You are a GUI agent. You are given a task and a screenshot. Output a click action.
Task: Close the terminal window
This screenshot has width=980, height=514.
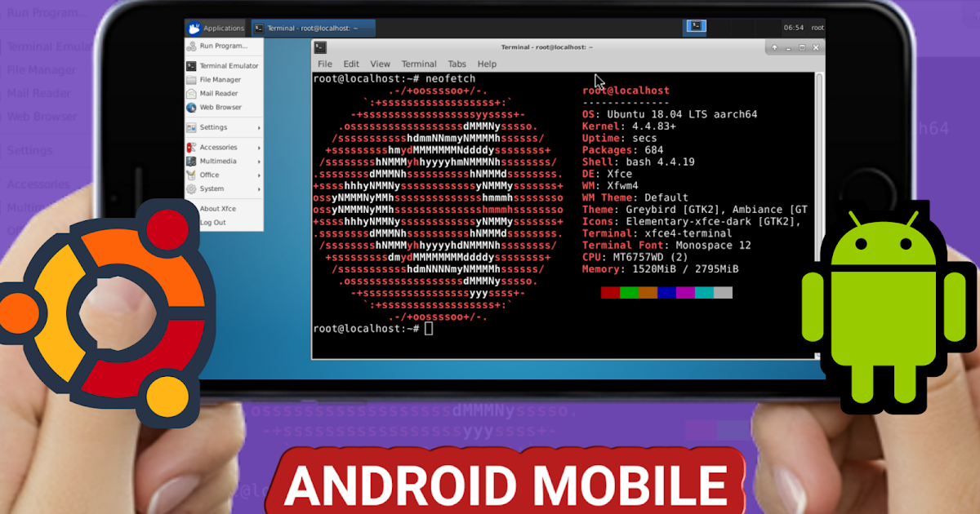[x=817, y=48]
